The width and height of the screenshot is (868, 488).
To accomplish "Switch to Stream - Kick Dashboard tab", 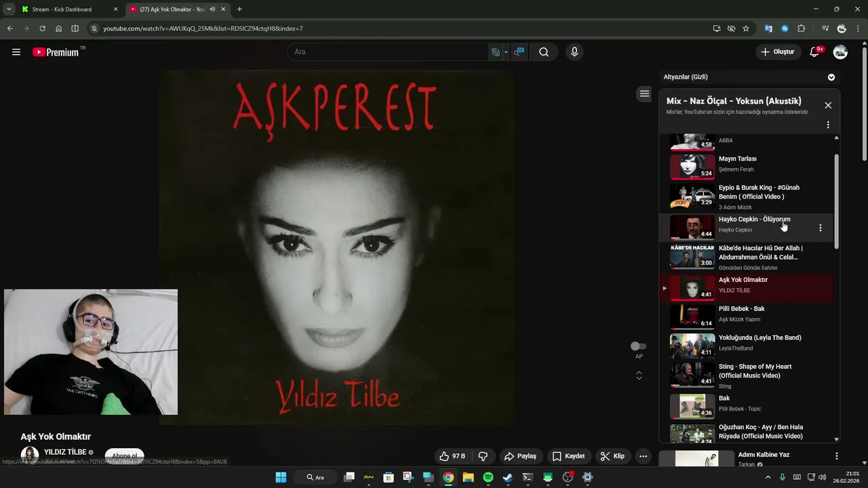I will 70,9.
